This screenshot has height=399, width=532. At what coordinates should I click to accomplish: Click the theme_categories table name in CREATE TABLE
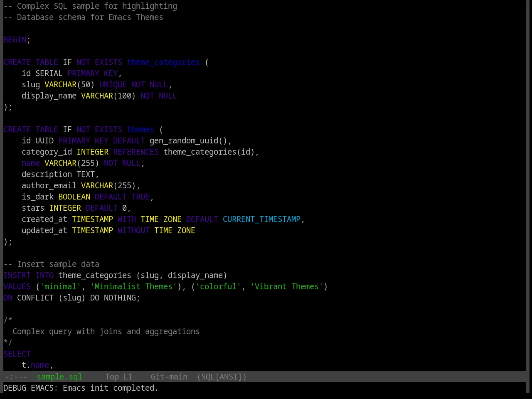click(x=163, y=62)
